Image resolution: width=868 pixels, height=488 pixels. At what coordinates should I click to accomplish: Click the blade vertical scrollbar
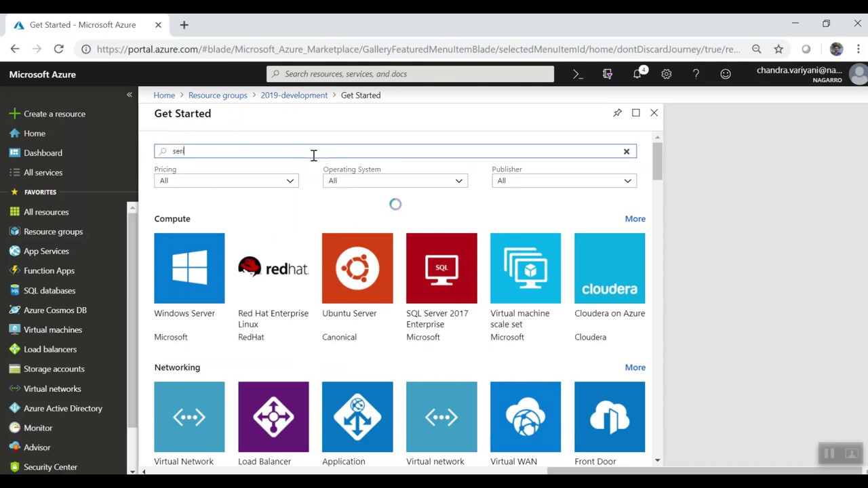coord(657,161)
